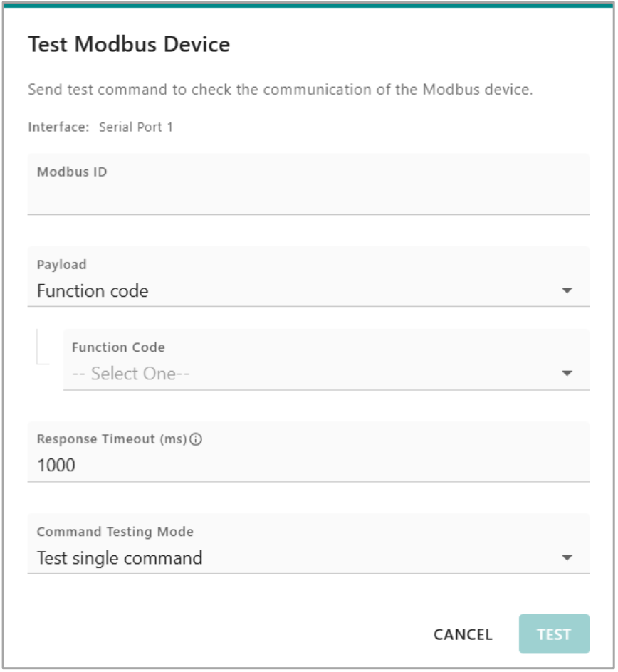This screenshot has height=672, width=618.
Task: Open the Command Testing Mode dropdown arrow
Action: [x=567, y=558]
